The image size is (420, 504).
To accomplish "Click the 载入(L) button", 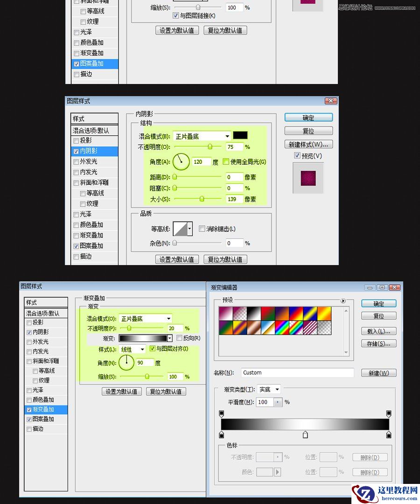I will pyautogui.click(x=378, y=331).
